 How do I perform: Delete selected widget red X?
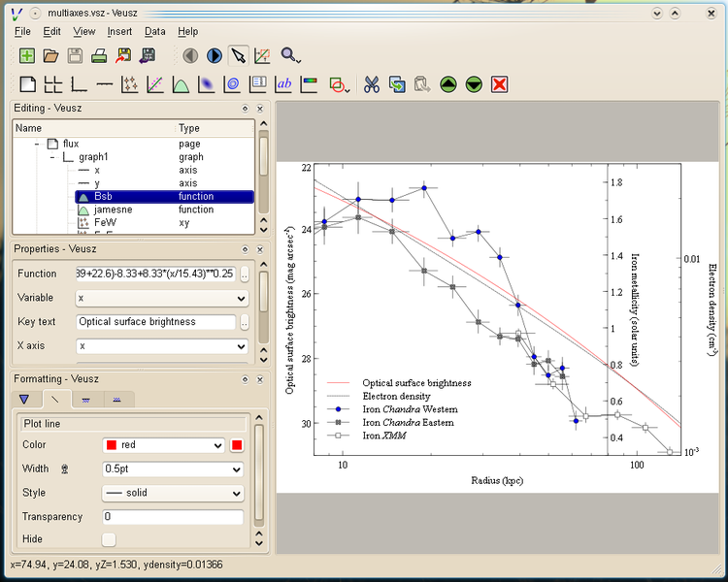click(500, 84)
